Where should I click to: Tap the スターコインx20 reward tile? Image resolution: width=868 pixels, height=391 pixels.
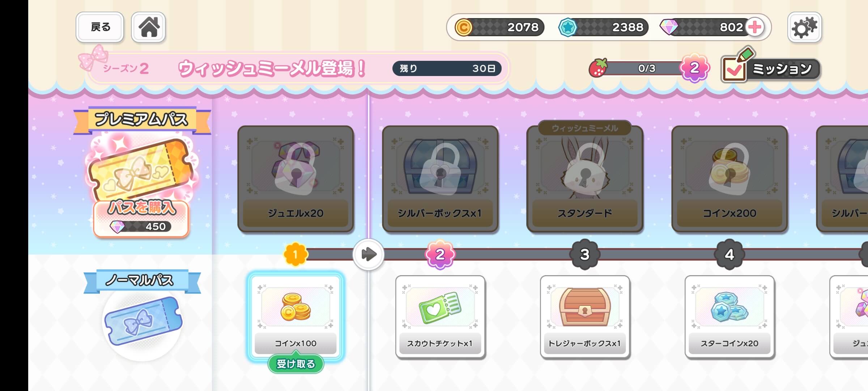pyautogui.click(x=729, y=317)
